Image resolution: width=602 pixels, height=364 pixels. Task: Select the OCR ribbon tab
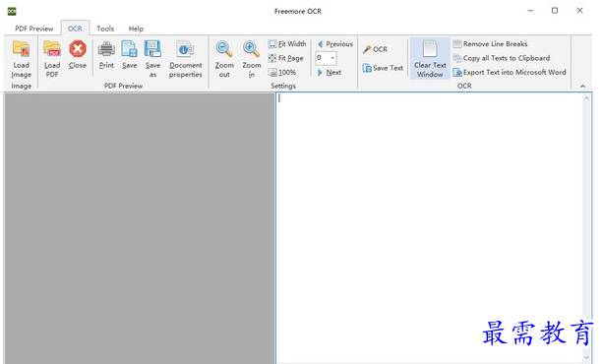coord(75,29)
